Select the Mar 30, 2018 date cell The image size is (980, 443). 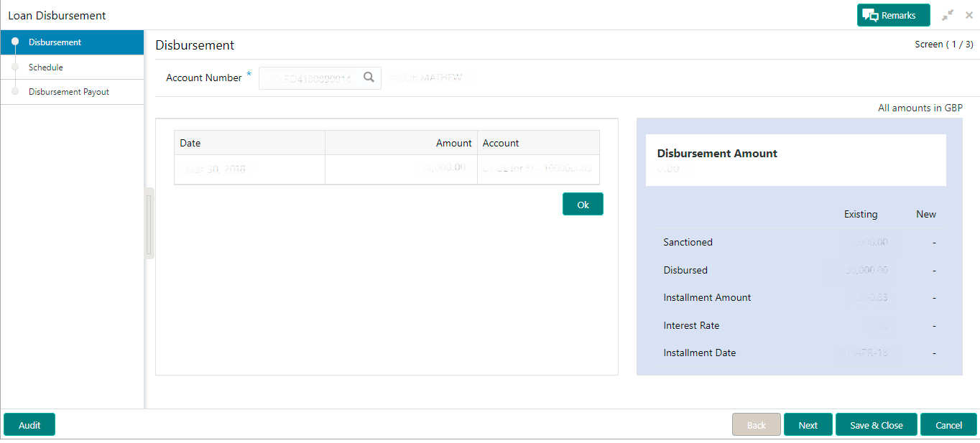[x=249, y=169]
